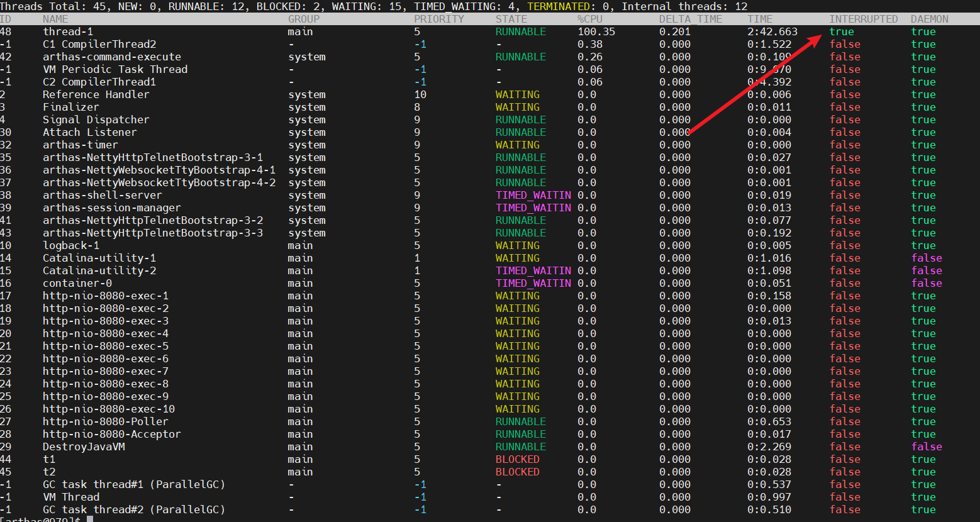This screenshot has height=522, width=980.
Task: Click the 100.35 CPU value
Action: point(596,31)
